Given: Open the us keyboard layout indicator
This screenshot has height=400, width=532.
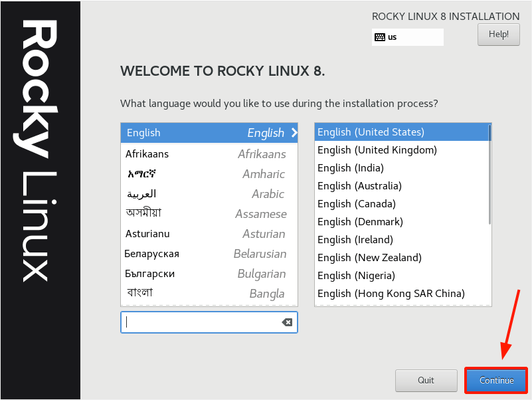Looking at the screenshot, I should [x=408, y=37].
